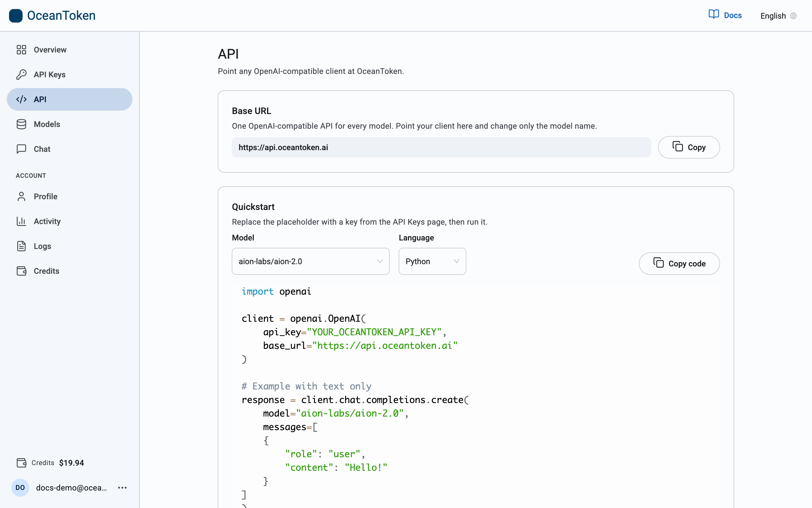
Task: Click the Profile person icon
Action: coord(21,196)
